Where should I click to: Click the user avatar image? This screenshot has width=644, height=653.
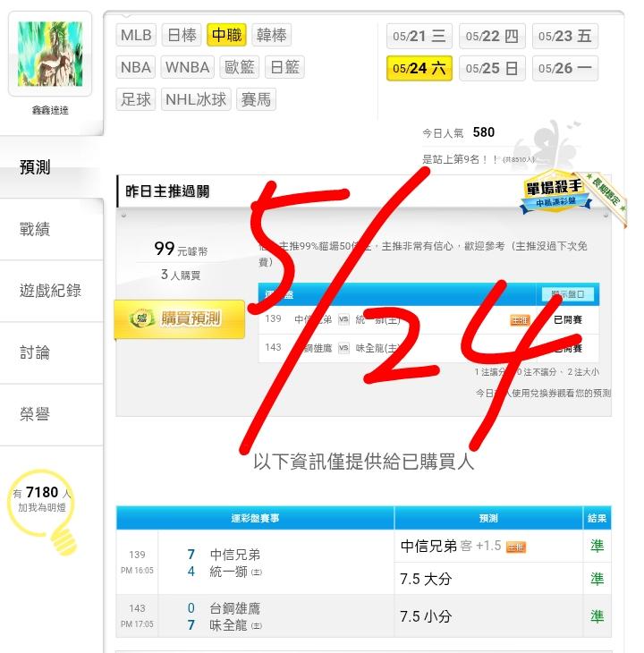[50, 54]
